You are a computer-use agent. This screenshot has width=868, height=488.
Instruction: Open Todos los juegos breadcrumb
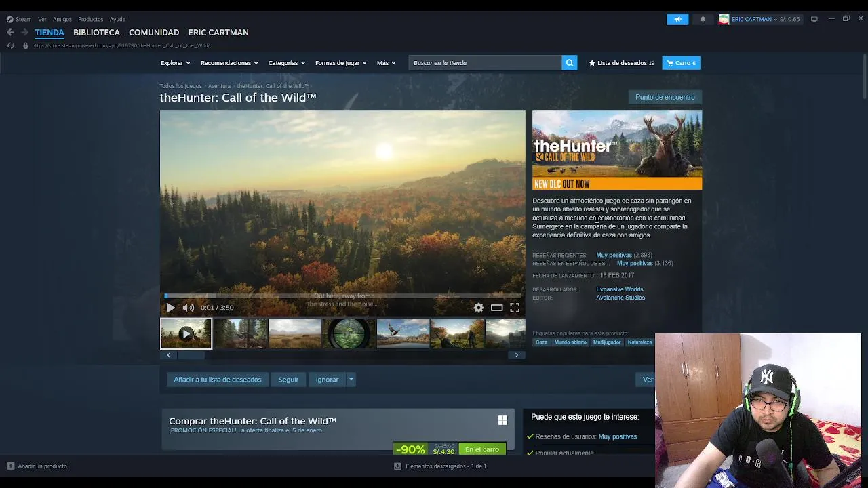(180, 86)
